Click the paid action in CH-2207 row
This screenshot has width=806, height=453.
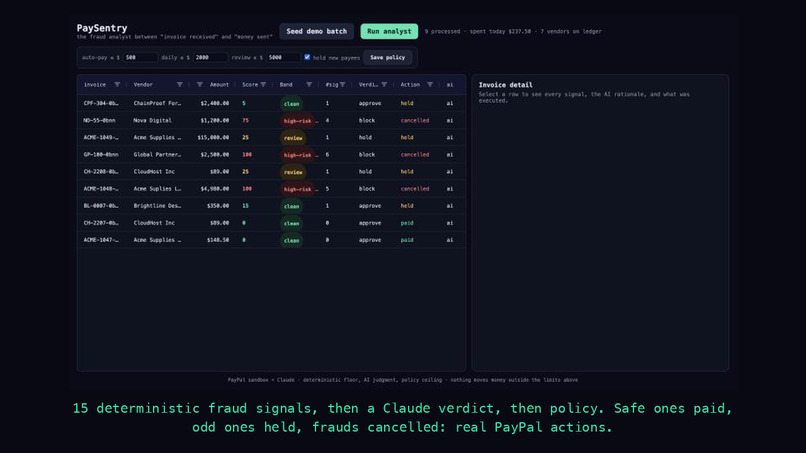coord(407,223)
